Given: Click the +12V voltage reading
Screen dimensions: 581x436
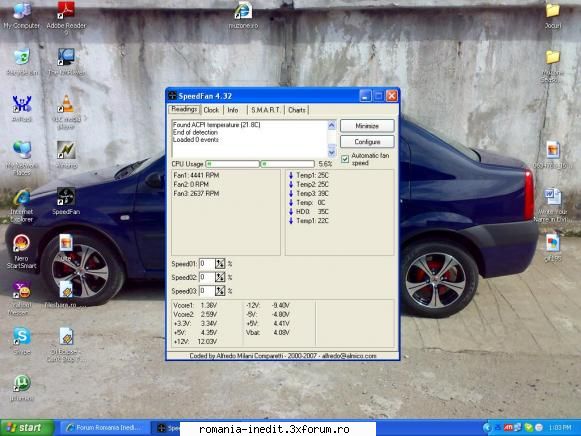Looking at the screenshot, I should 195,342.
